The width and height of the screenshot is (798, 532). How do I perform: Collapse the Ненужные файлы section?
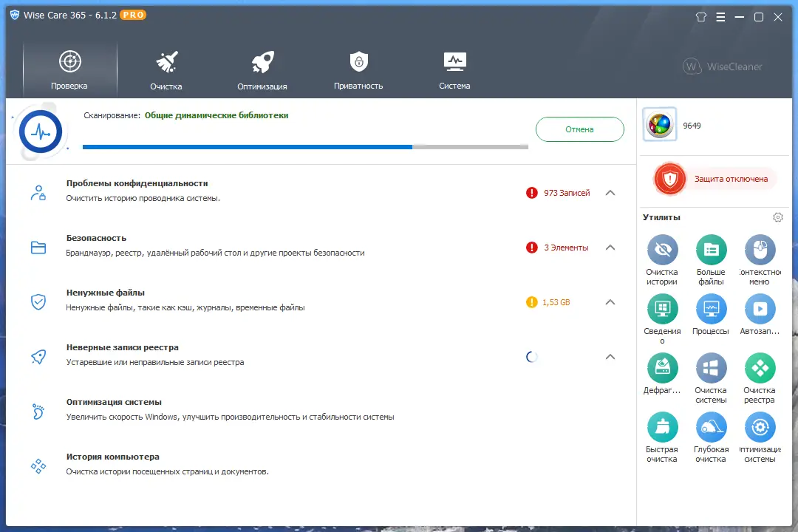(610, 301)
